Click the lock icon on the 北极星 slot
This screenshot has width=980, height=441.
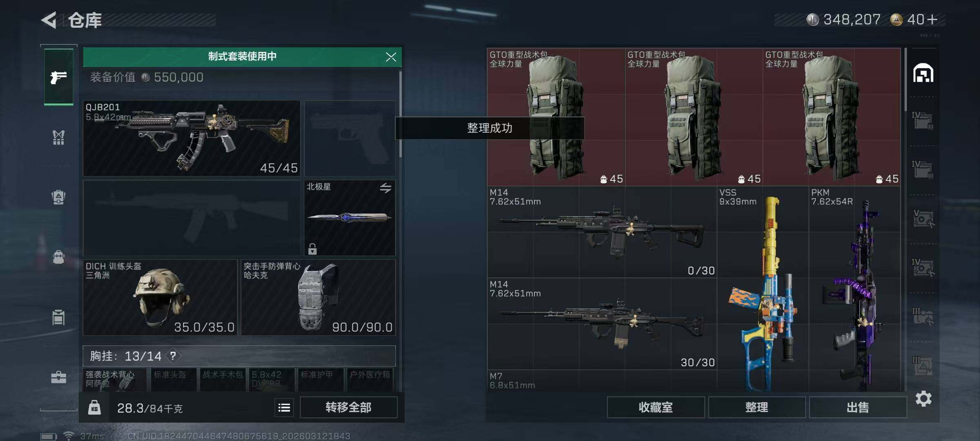(x=312, y=249)
